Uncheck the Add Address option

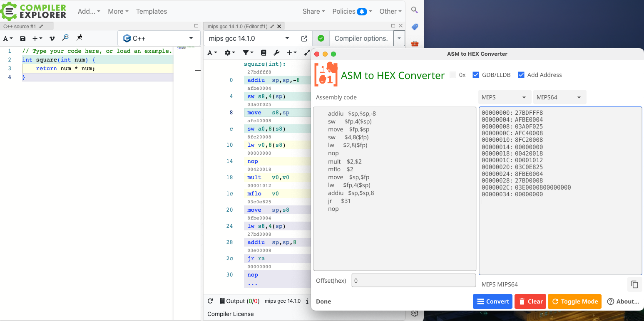click(521, 75)
